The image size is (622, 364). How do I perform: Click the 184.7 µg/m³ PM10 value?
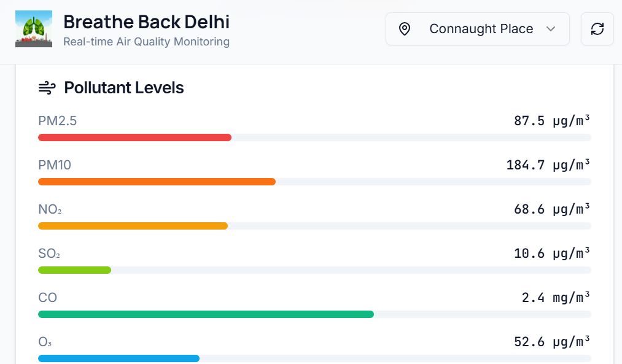[x=548, y=165]
